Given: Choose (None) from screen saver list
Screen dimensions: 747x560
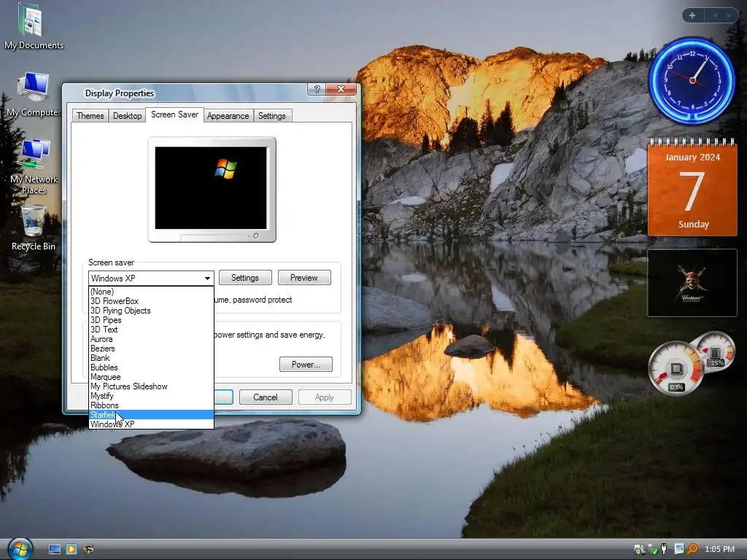Looking at the screenshot, I should (151, 292).
